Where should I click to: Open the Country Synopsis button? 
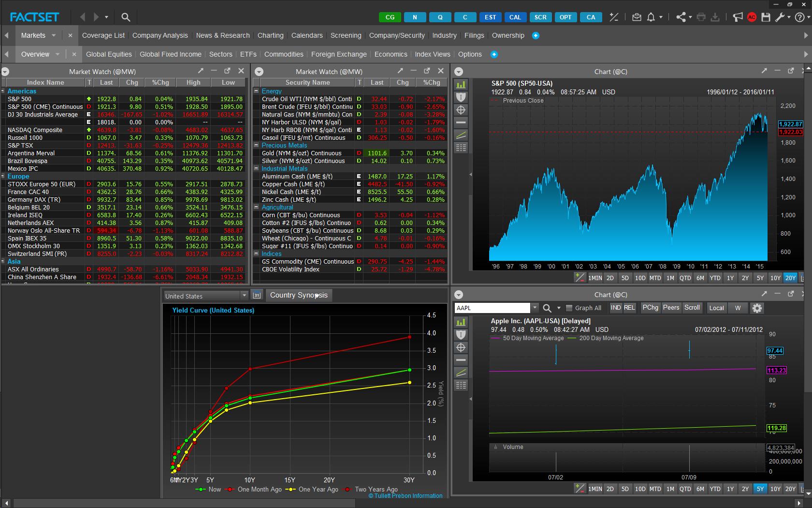point(299,295)
